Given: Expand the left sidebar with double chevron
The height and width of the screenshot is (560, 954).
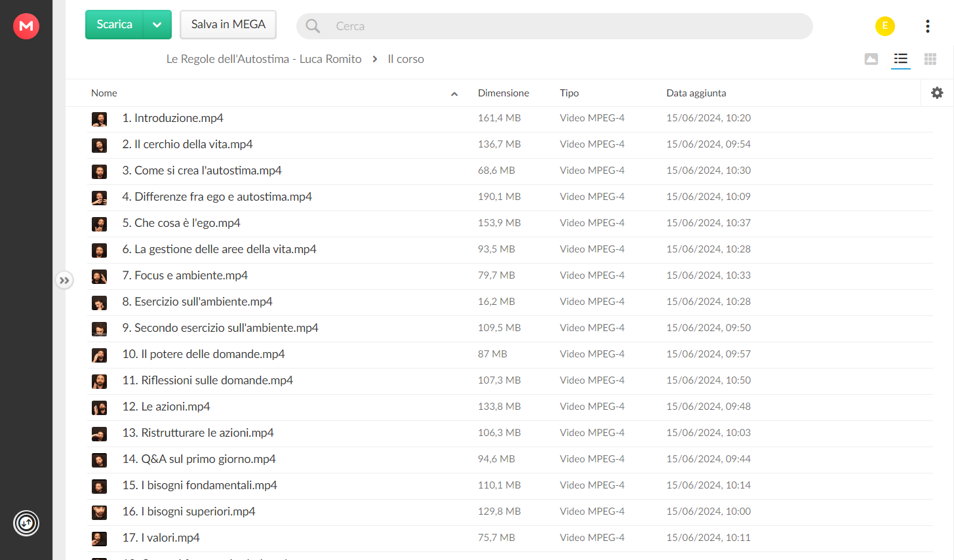Looking at the screenshot, I should pyautogui.click(x=64, y=281).
